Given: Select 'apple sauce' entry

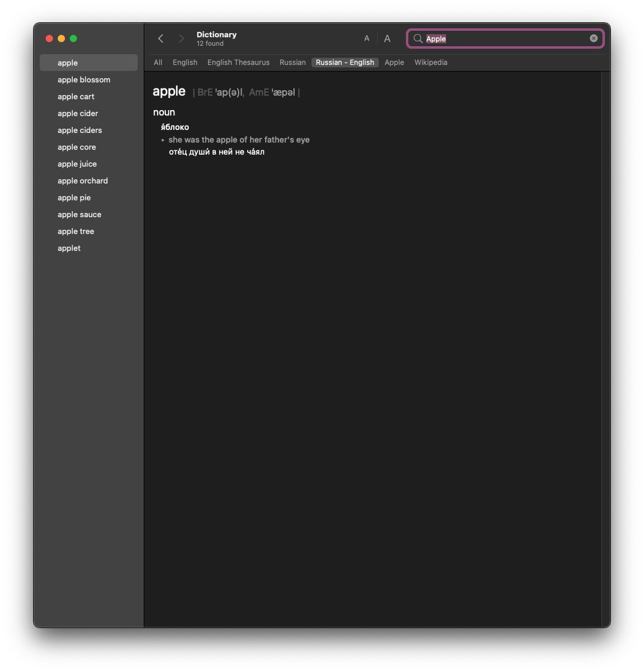Looking at the screenshot, I should point(89,215).
